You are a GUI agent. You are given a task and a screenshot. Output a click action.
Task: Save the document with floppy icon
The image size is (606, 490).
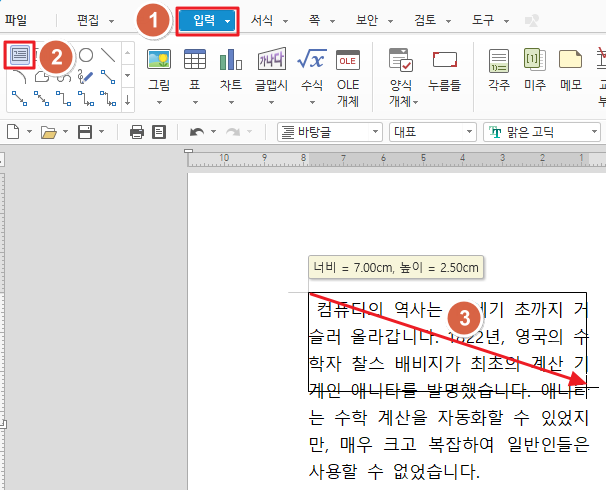click(x=85, y=132)
